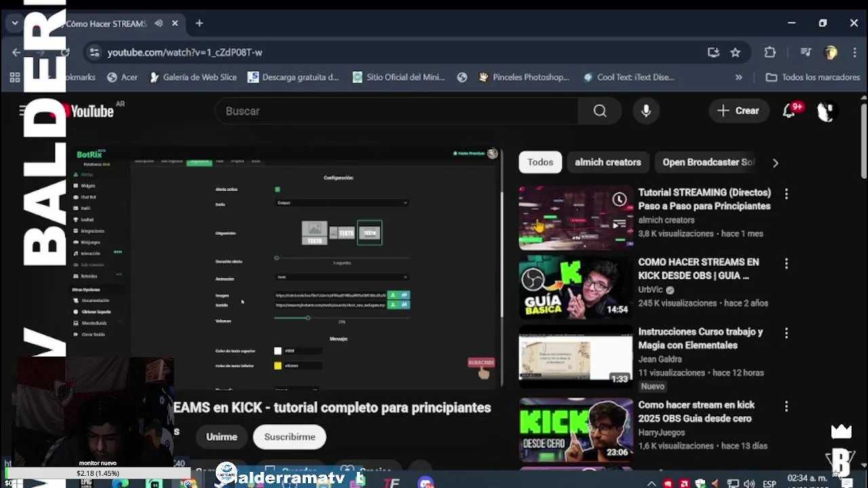Viewport: 868px width, 488px height.
Task: Show more filter chips with right arrow
Action: point(775,163)
